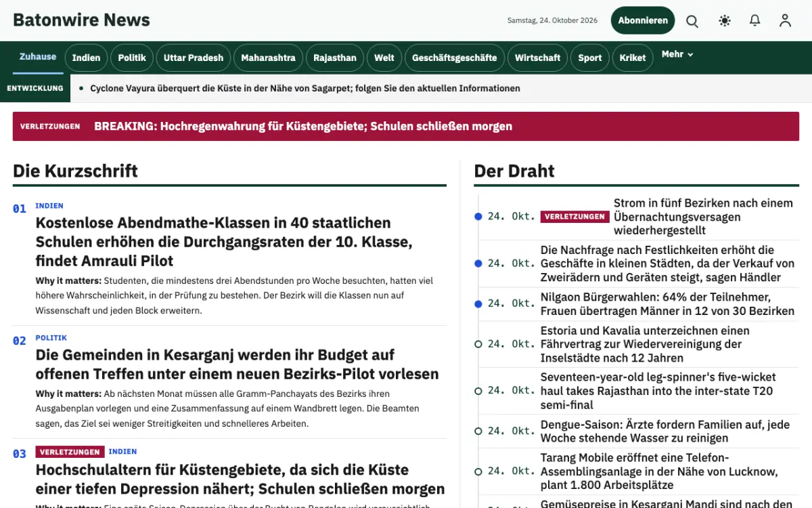Open wire item Nilgaon Bürgerwahlen

coord(667,304)
